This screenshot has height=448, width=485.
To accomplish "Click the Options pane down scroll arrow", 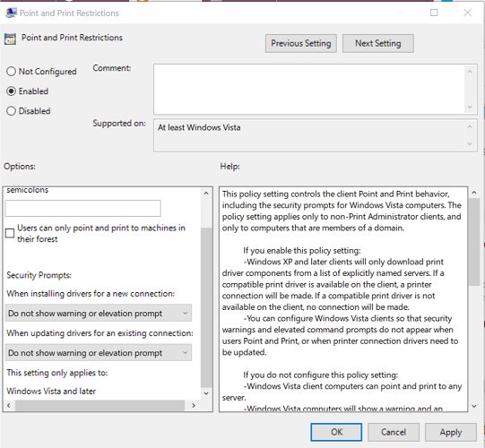I will tap(206, 393).
